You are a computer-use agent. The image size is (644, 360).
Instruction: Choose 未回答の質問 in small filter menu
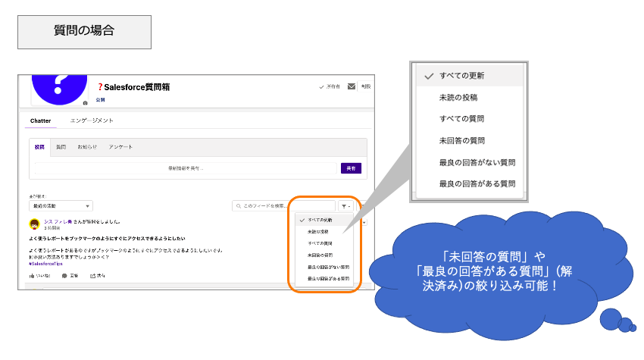(324, 255)
